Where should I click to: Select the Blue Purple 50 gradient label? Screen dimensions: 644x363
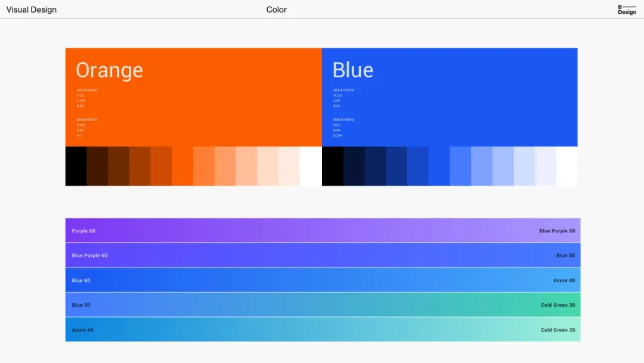click(x=557, y=231)
